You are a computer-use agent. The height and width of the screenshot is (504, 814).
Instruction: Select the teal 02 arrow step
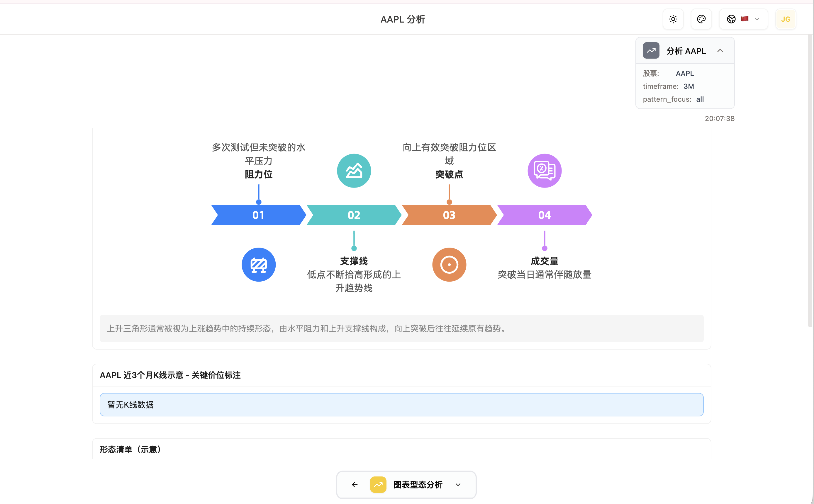click(x=354, y=215)
